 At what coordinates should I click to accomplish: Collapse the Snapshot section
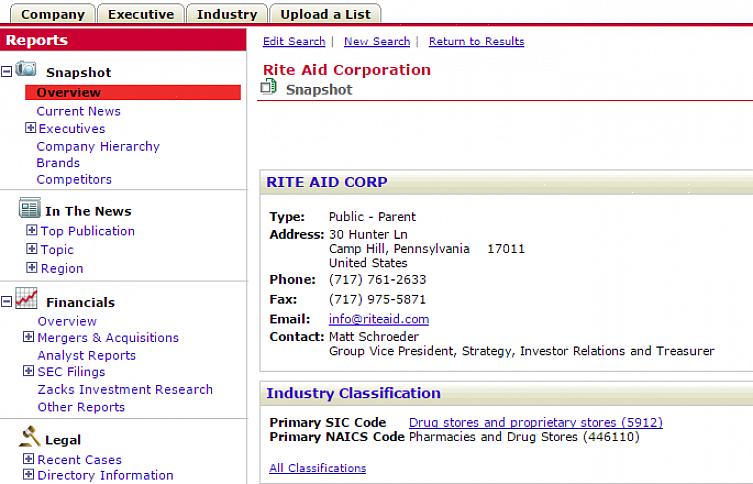(x=6, y=72)
